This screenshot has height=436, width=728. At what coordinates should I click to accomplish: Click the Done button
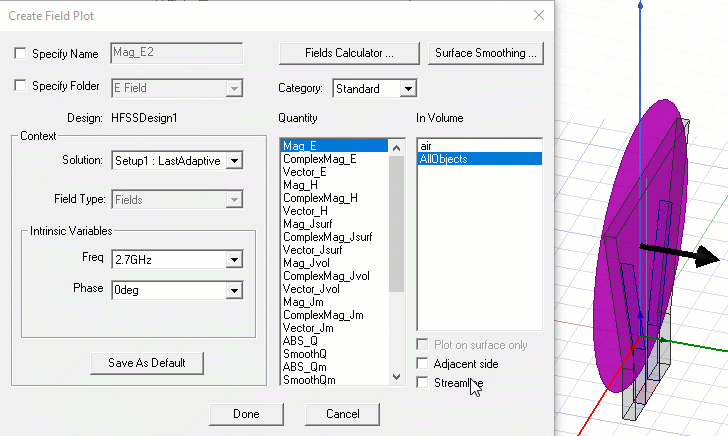click(246, 414)
